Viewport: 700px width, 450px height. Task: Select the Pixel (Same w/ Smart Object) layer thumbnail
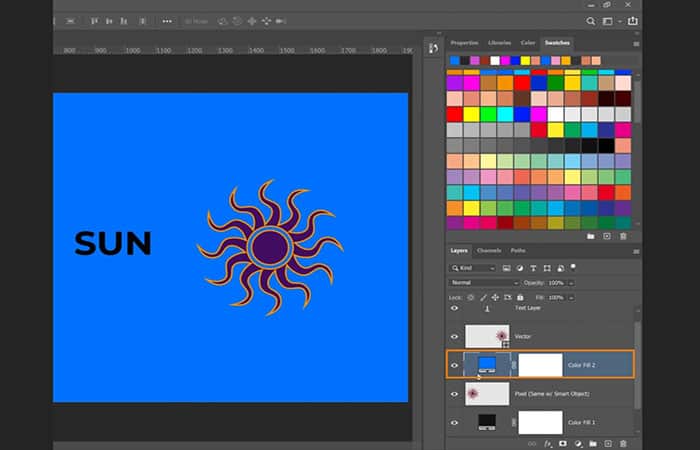[487, 393]
